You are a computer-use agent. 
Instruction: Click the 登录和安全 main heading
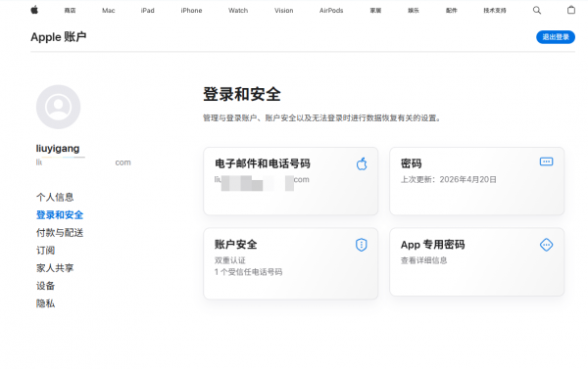[x=242, y=94]
